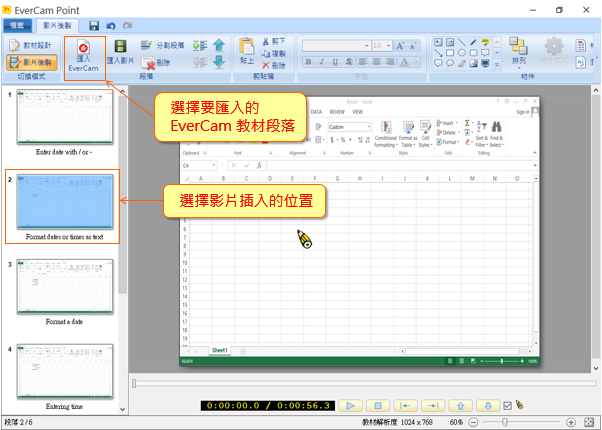Select the 'Format a date' slide thumbnail

pos(64,287)
